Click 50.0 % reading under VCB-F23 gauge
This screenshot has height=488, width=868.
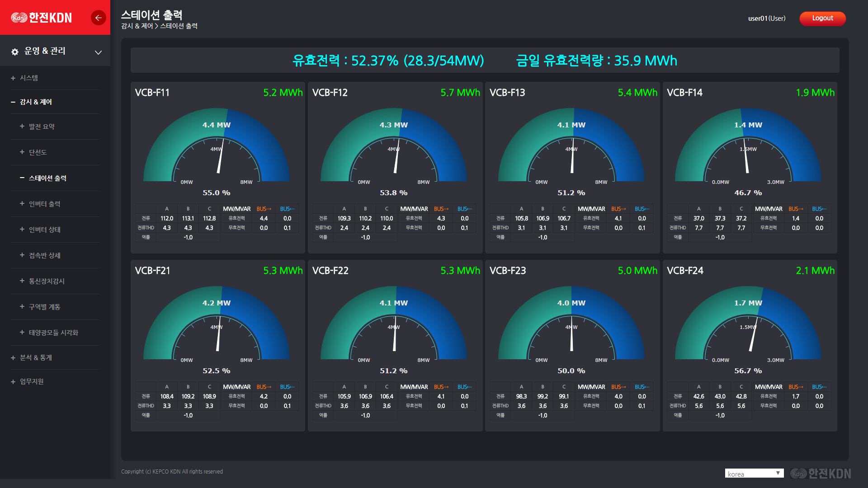571,371
